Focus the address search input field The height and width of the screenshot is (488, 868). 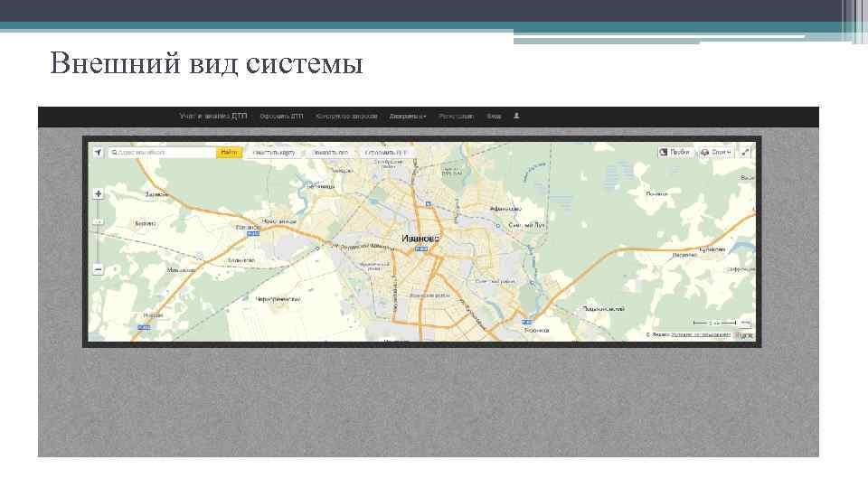(162, 152)
